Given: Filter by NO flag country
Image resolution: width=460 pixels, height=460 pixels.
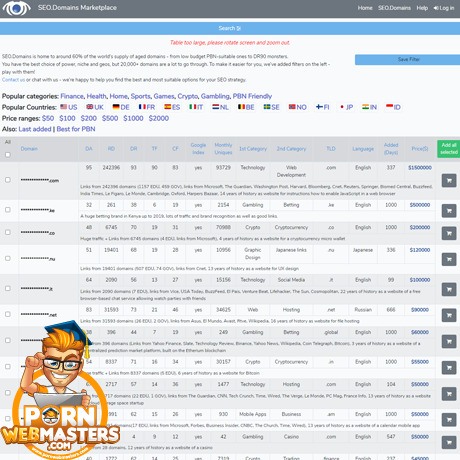Looking at the screenshot, I should [x=298, y=107].
